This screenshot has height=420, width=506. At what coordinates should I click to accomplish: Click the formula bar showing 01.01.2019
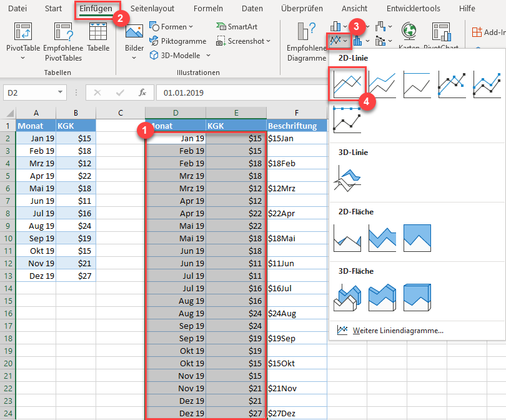point(242,92)
